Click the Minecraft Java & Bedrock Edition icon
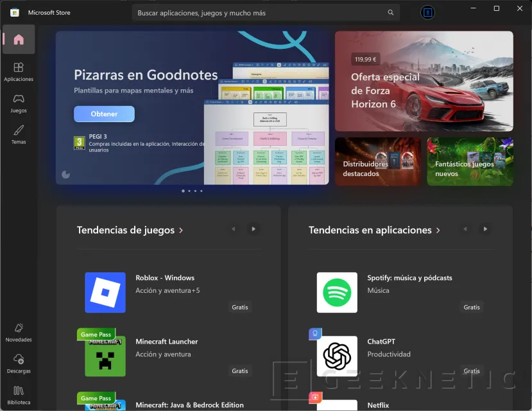The height and width of the screenshot is (411, 532). (105, 405)
